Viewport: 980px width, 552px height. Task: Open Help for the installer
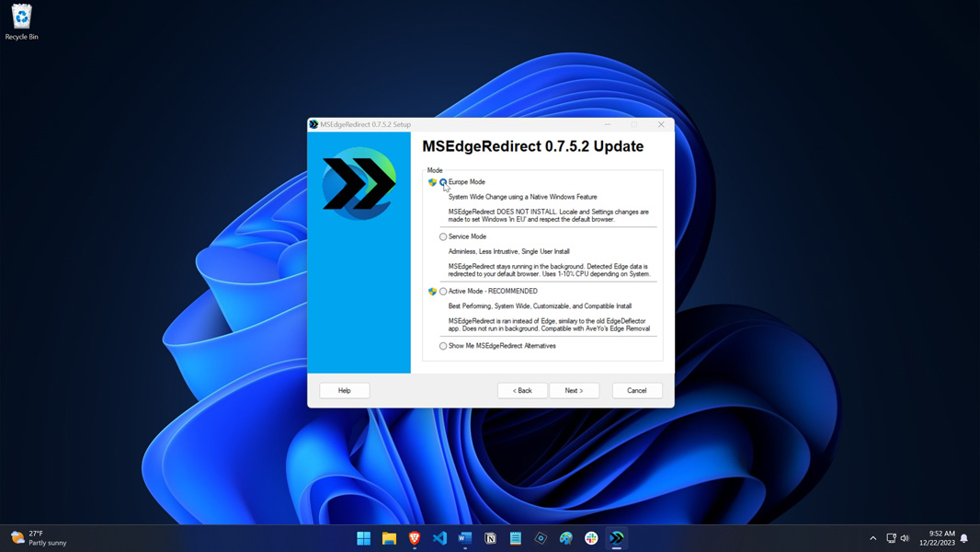pos(345,390)
